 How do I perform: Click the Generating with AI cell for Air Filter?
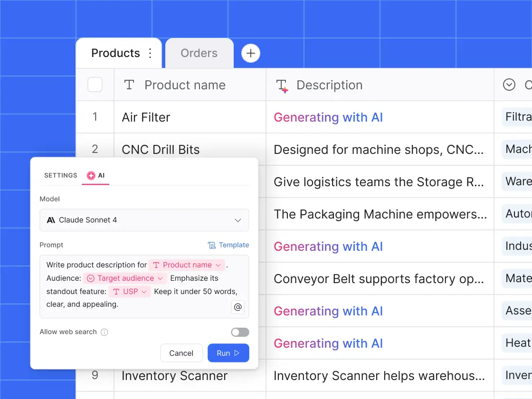pos(328,117)
